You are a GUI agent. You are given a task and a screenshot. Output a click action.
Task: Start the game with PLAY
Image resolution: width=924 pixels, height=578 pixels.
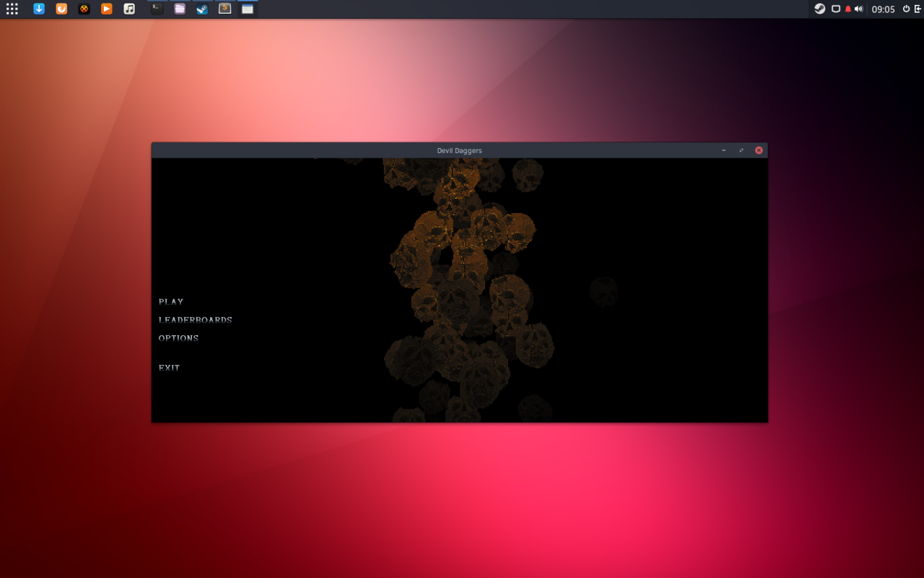click(x=171, y=302)
